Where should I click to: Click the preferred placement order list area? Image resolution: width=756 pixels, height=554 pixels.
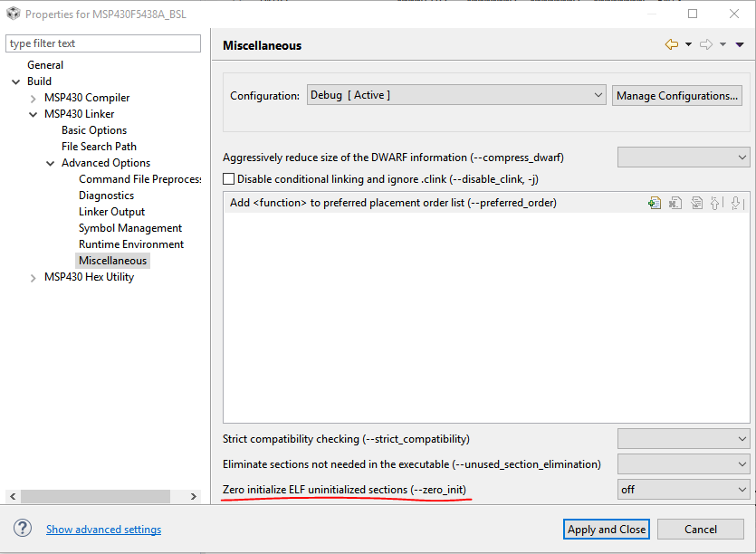coord(486,317)
